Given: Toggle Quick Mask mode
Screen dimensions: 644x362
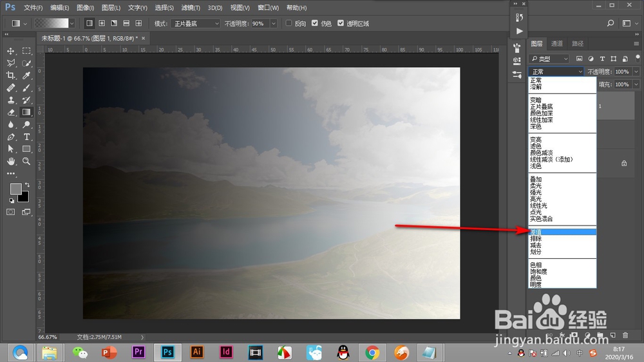Looking at the screenshot, I should pos(11,212).
